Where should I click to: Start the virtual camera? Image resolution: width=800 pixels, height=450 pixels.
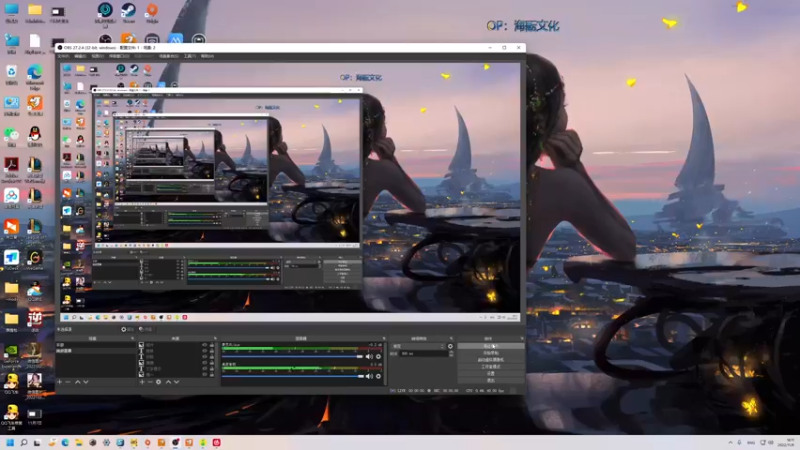pos(491,360)
